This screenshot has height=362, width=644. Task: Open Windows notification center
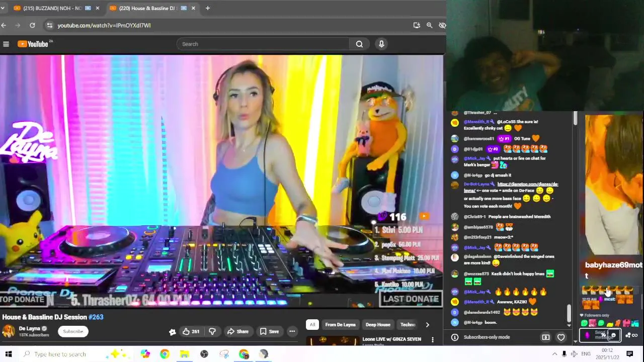(629, 354)
